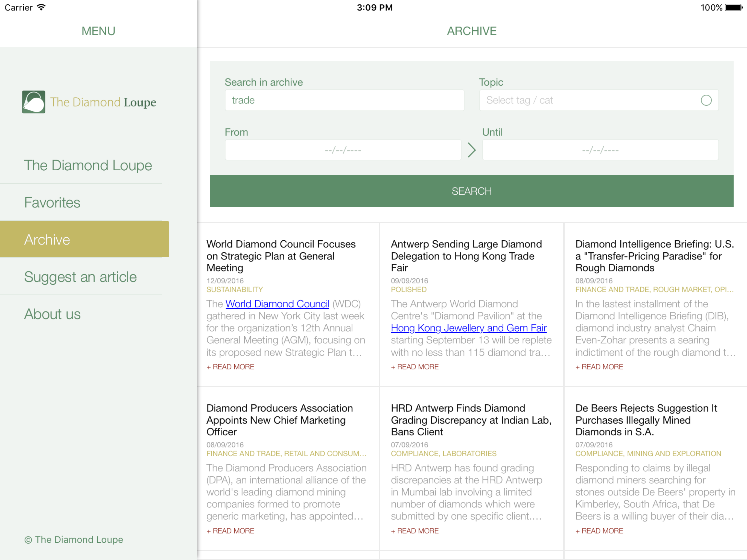The height and width of the screenshot is (560, 747).
Task: Click the SUSTAINABILITY category tag
Action: 234,290
